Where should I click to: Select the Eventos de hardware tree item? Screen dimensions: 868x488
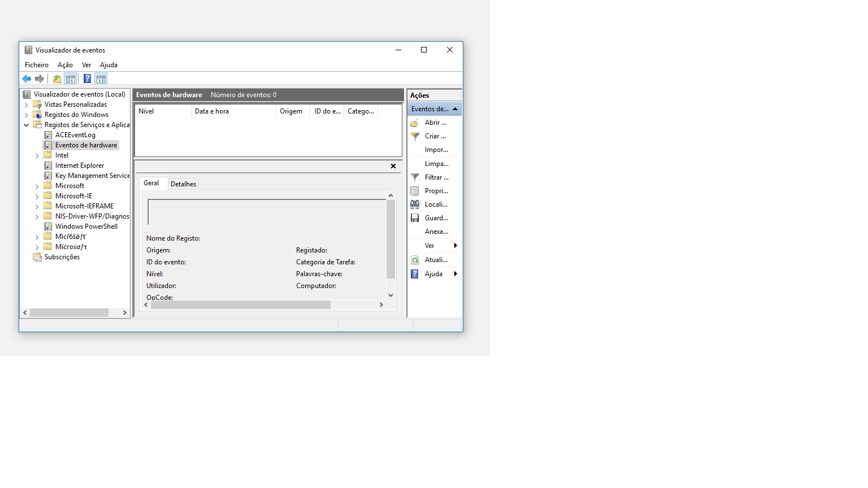click(86, 145)
